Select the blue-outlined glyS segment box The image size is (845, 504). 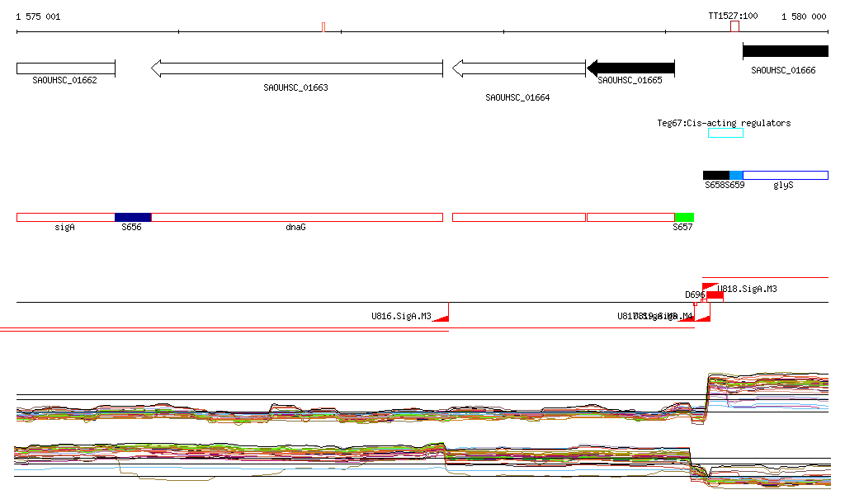(x=786, y=175)
